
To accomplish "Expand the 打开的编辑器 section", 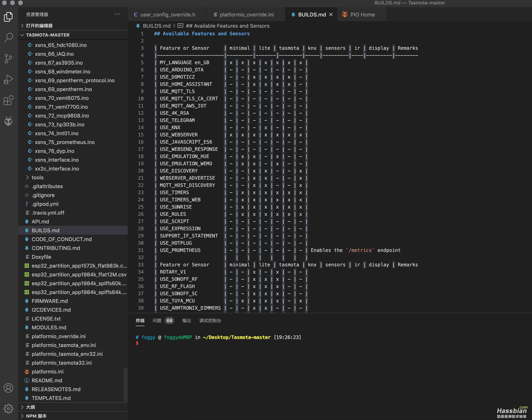I will [x=73, y=26].
